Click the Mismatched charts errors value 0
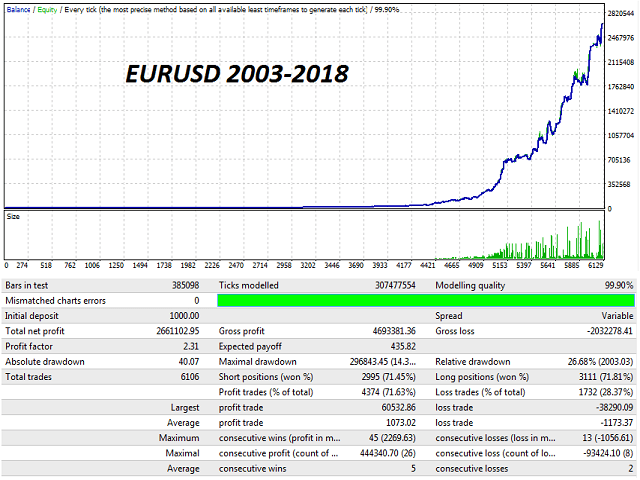Screen dimensions: 640x480 [x=196, y=300]
